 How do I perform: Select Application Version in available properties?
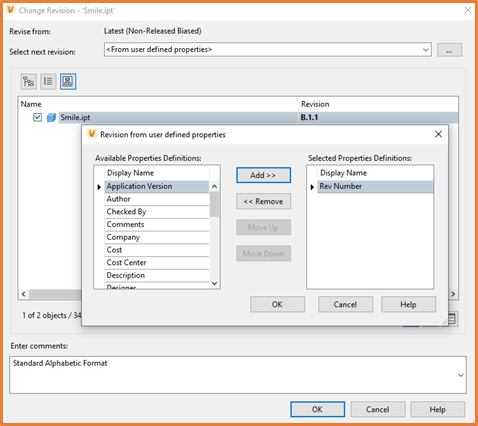157,186
